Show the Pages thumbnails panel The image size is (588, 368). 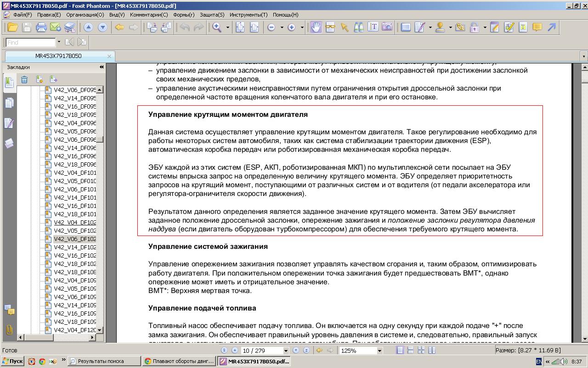9,103
